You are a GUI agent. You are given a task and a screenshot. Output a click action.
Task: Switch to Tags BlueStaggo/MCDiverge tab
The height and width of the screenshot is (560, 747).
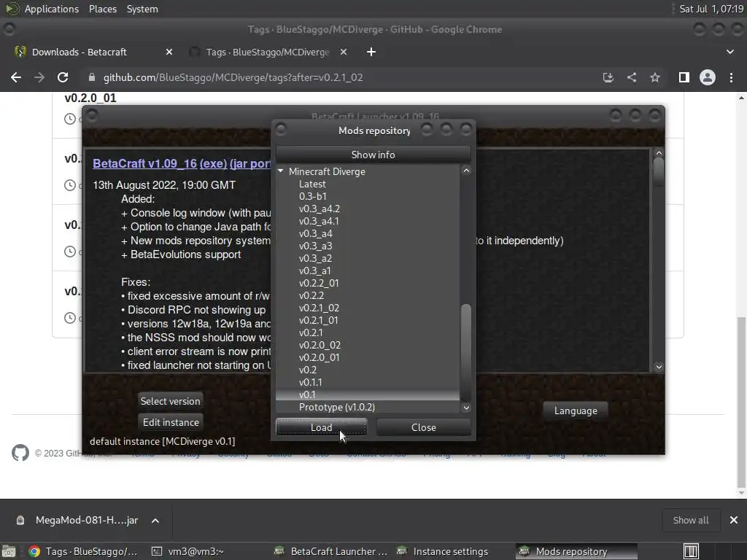click(267, 52)
